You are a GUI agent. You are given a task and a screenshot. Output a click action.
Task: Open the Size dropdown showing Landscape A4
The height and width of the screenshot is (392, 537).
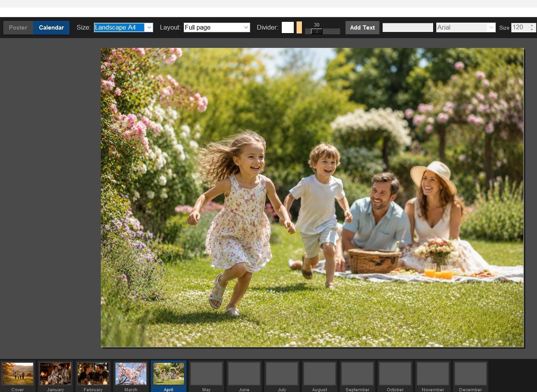pos(123,27)
